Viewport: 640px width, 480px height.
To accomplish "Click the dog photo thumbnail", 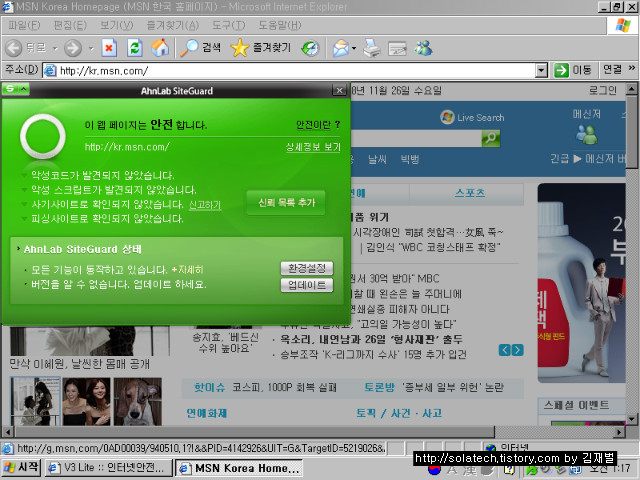I will [x=138, y=402].
